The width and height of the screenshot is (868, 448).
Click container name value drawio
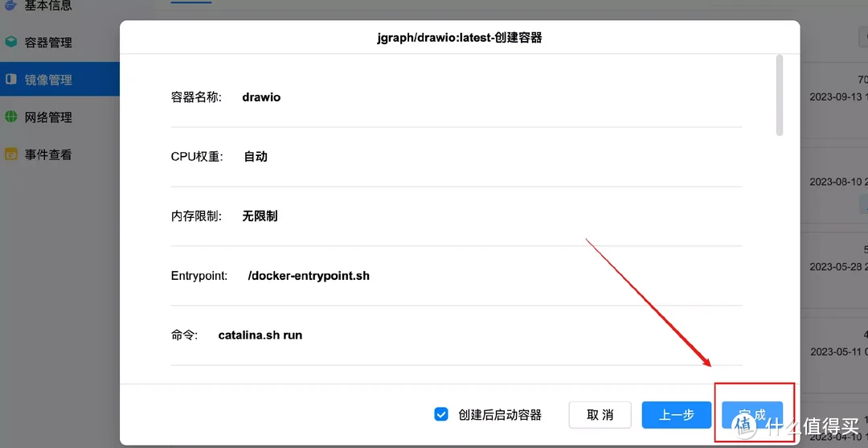[x=261, y=97]
